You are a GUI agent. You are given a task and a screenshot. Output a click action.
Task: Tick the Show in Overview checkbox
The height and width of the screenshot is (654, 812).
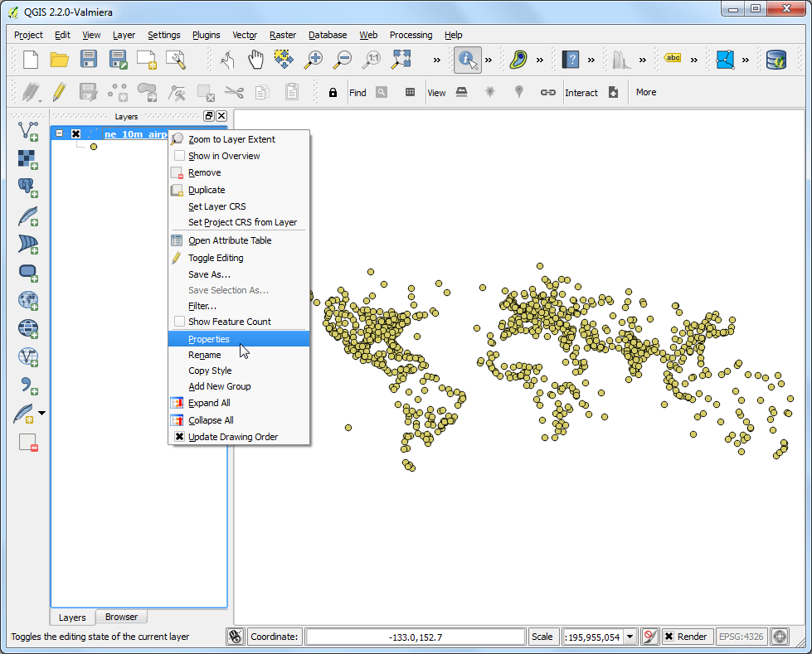[179, 156]
